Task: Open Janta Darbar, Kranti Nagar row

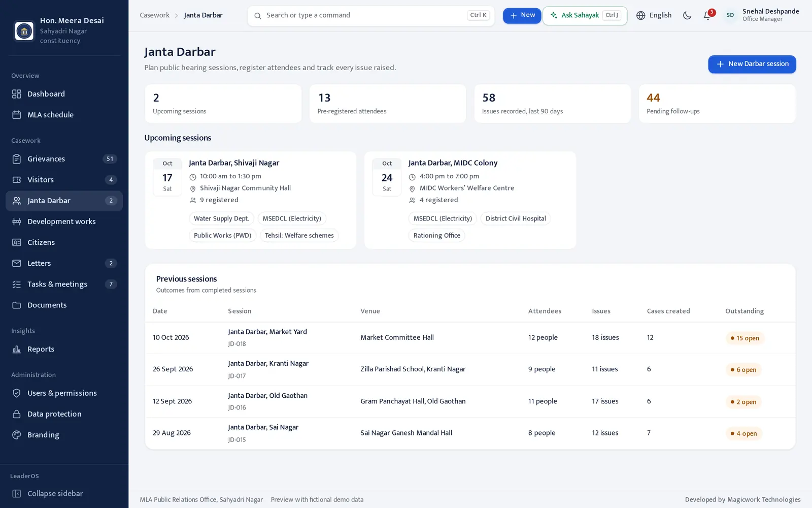Action: click(470, 369)
